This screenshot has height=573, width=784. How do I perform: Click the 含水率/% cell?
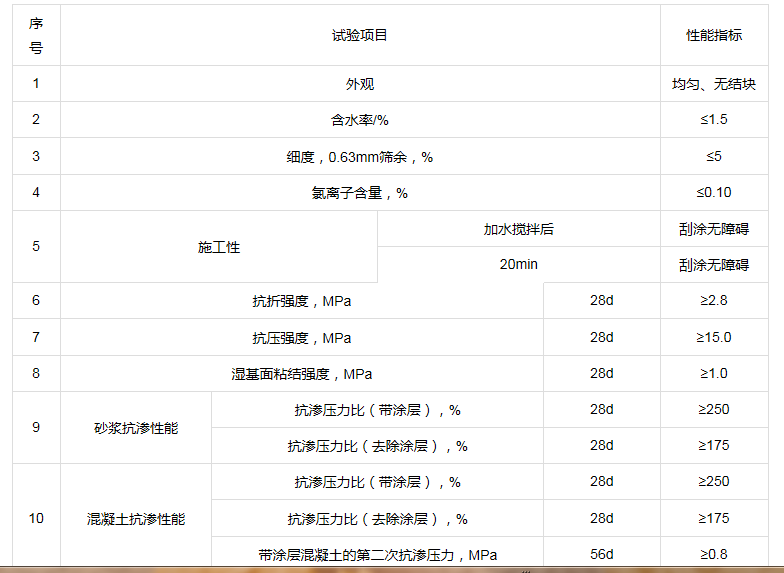pyautogui.click(x=359, y=120)
